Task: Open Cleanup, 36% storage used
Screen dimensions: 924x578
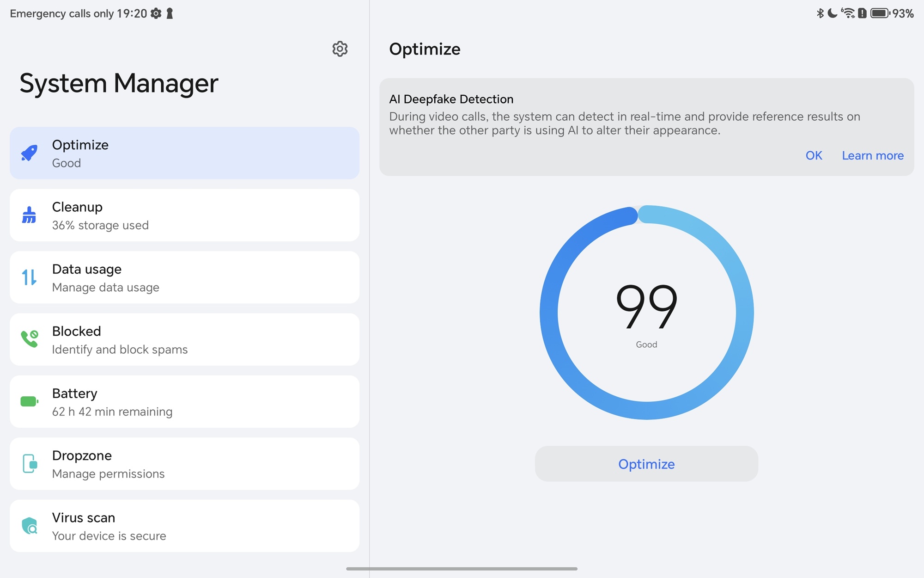Action: (185, 215)
